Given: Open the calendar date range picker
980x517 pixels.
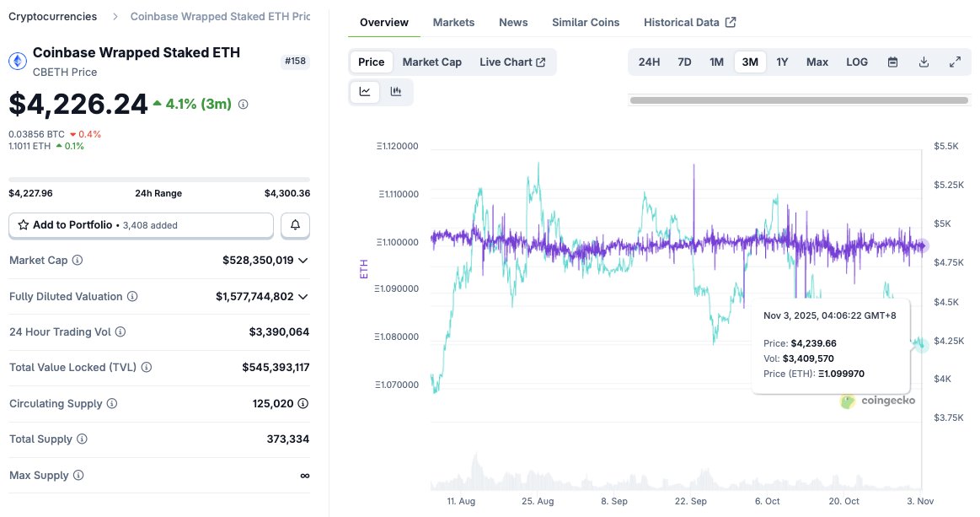Looking at the screenshot, I should (892, 62).
